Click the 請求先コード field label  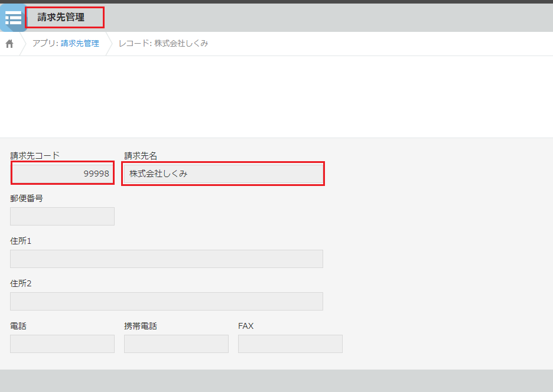pyautogui.click(x=35, y=155)
